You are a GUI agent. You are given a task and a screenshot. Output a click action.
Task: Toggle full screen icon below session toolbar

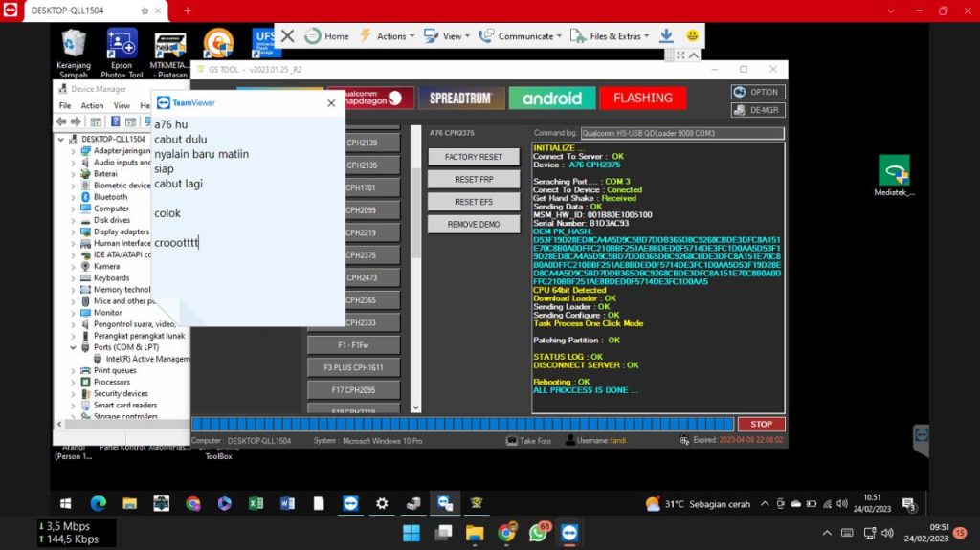680,55
